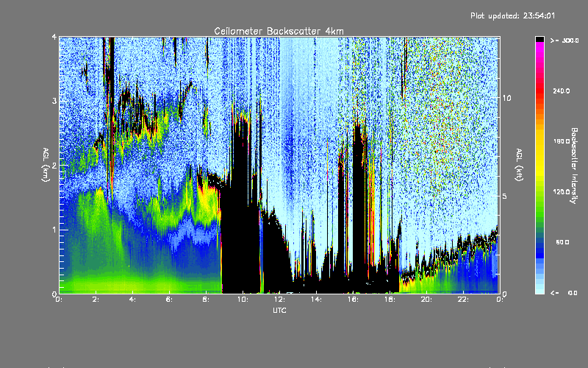Click the 10 kft label on right axis
This screenshot has width=588, height=368.
(506, 98)
